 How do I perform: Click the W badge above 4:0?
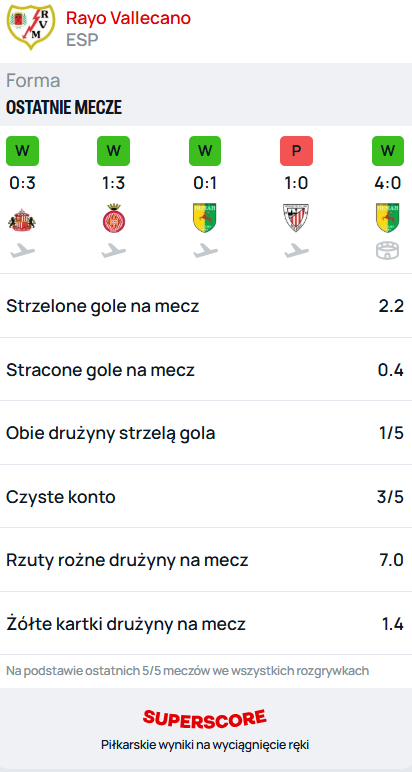[x=388, y=151]
